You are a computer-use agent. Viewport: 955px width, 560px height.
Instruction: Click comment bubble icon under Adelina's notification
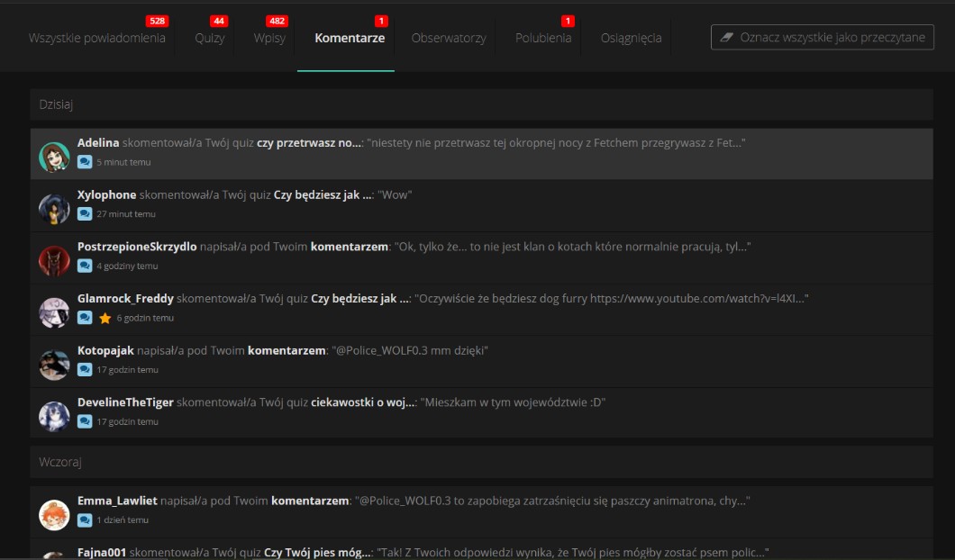pos(85,162)
